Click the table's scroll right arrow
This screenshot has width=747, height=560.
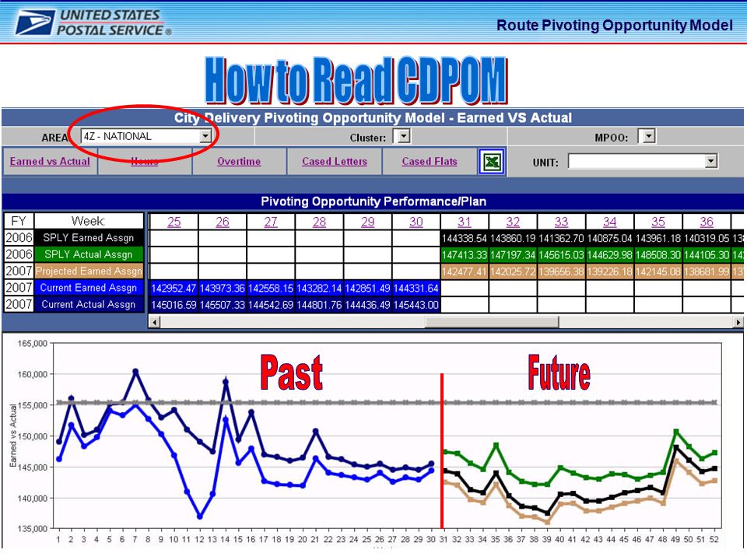pos(738,322)
